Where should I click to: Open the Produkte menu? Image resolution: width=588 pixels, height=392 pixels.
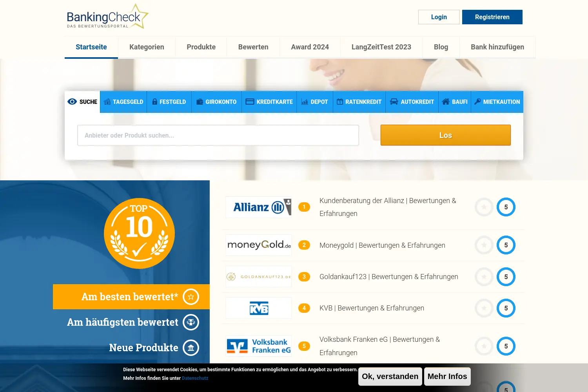coord(201,47)
